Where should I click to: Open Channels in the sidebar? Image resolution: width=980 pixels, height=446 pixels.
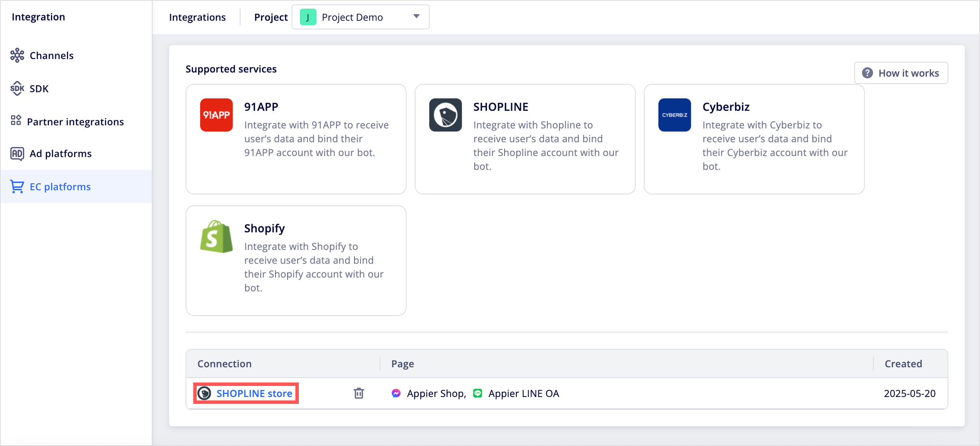click(x=76, y=56)
